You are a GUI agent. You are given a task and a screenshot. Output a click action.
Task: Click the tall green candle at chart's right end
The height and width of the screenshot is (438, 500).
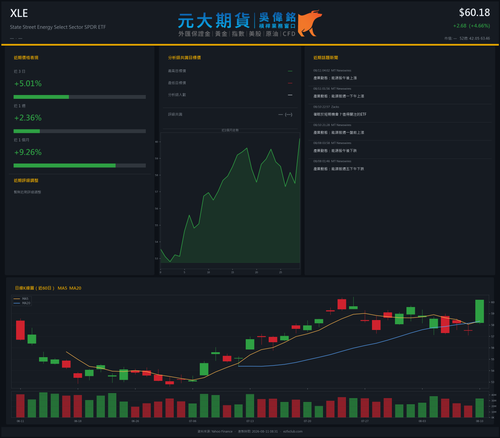(479, 311)
